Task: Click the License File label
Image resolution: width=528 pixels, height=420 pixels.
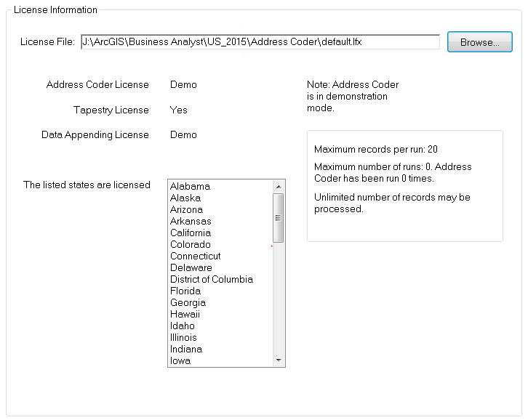Action: point(47,41)
